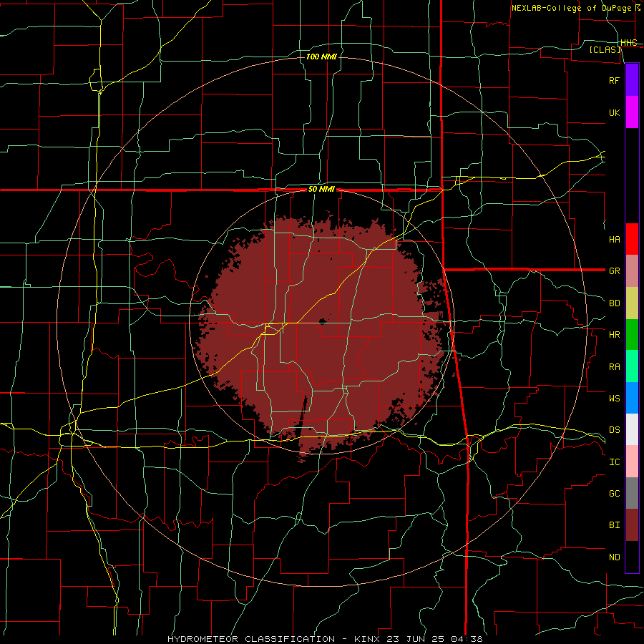Click the light pink IC swatch
644x644 pixels.
click(632, 462)
